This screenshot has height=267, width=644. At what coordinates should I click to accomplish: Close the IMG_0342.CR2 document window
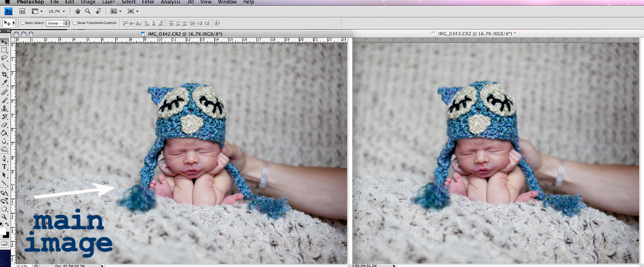coord(16,34)
